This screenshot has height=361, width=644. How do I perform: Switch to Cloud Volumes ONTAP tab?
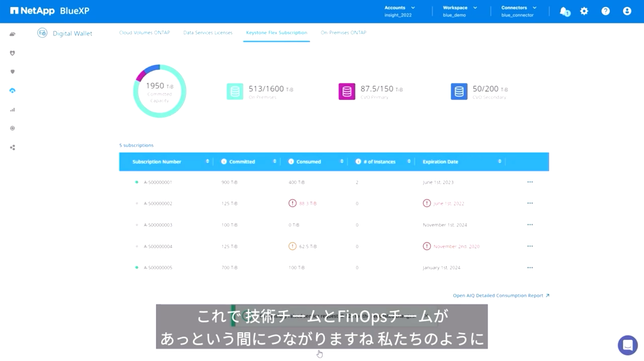[144, 32]
